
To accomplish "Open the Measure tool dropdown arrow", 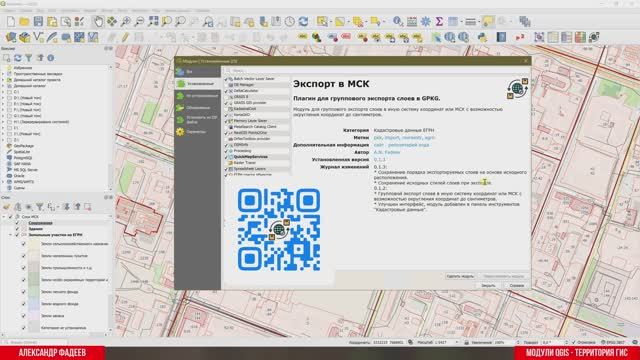I will [x=478, y=22].
